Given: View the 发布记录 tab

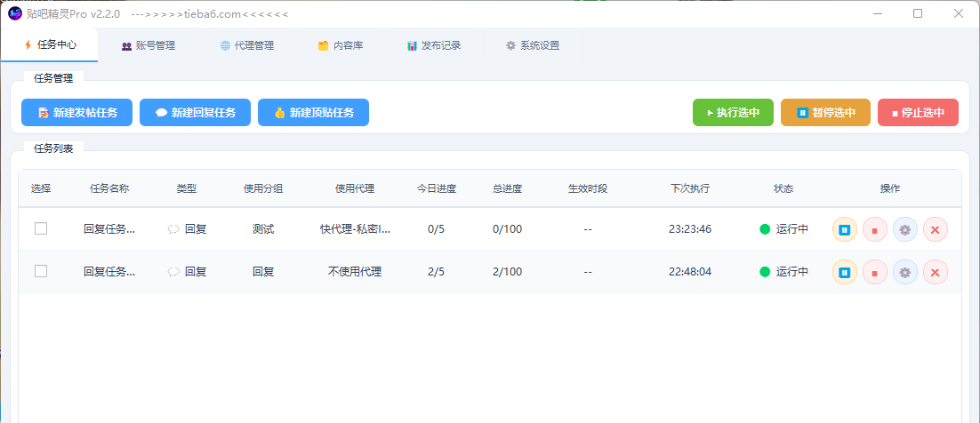Looking at the screenshot, I should click(434, 45).
